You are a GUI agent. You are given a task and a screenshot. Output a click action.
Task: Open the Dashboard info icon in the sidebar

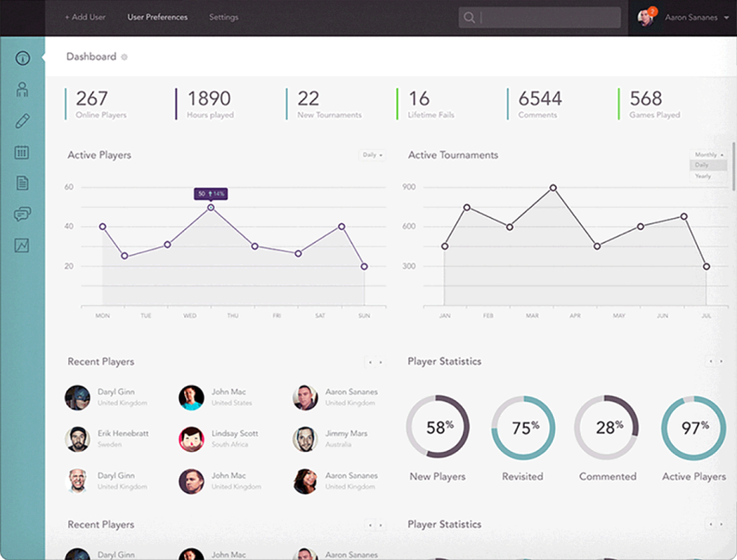[x=22, y=58]
